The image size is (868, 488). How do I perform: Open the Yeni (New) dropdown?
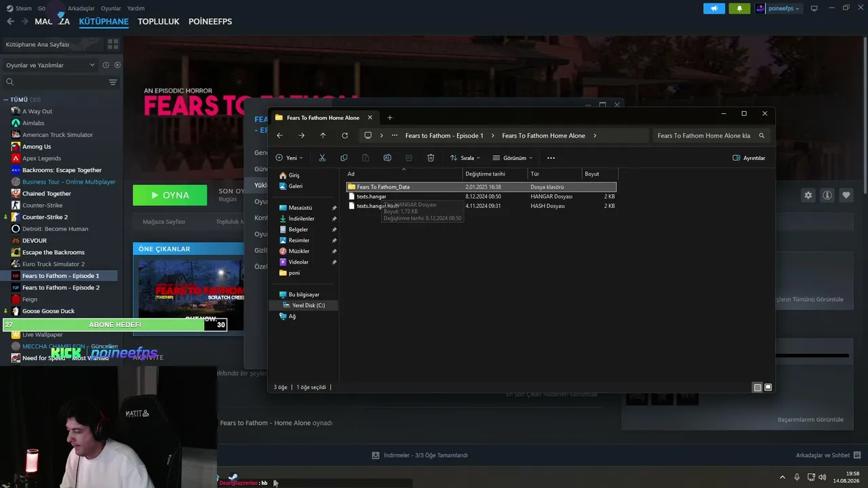(289, 158)
